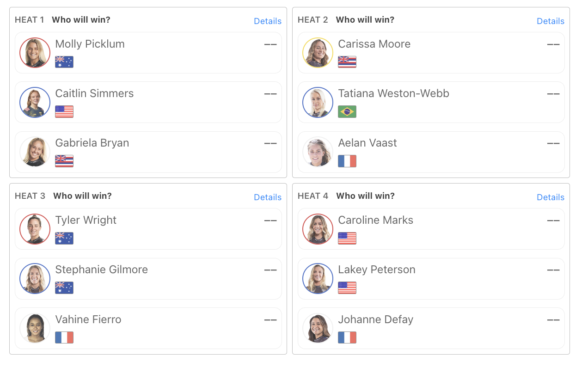The image size is (588, 368).
Task: Click Carissa Moore's profile picture
Action: 318,53
